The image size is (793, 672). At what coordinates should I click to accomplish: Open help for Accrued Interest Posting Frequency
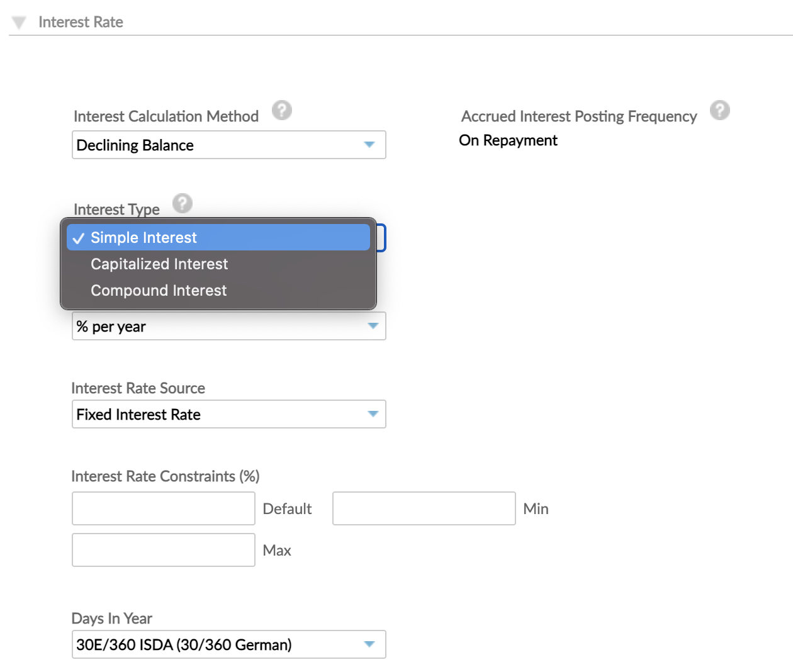[x=719, y=109]
